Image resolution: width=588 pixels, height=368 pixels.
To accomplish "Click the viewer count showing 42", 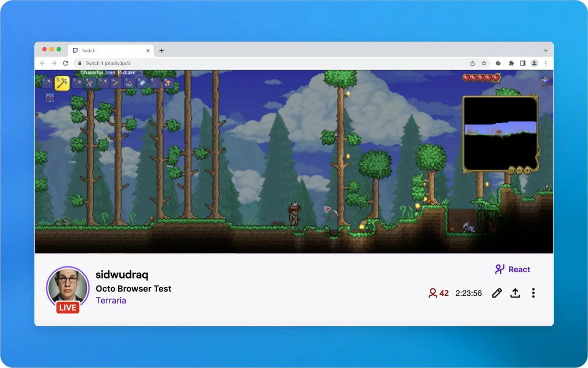I will point(438,293).
